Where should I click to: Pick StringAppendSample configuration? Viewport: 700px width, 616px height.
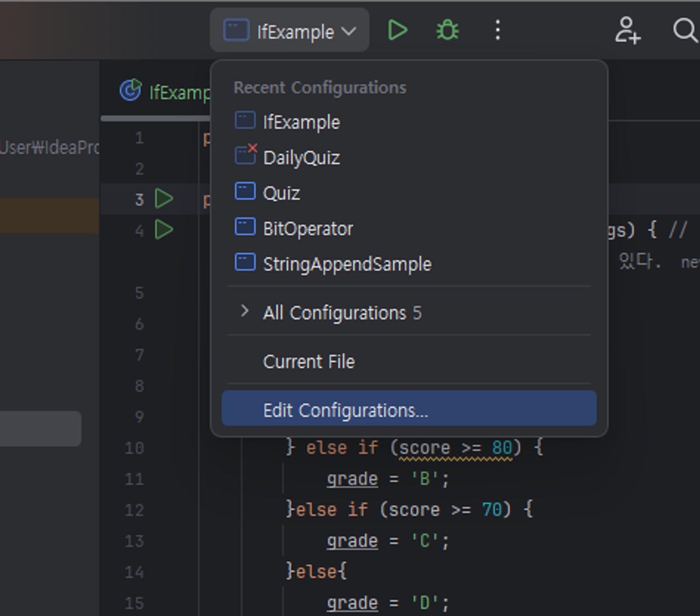click(x=347, y=264)
